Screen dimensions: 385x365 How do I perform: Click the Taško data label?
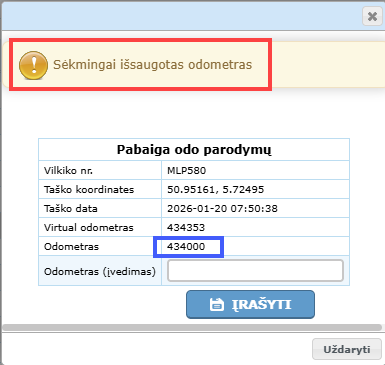[71, 209]
